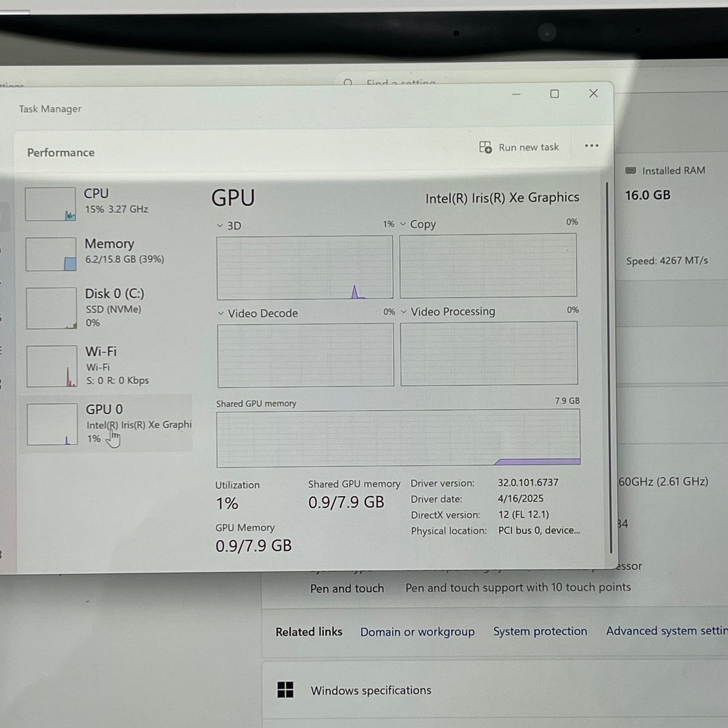This screenshot has width=728, height=728.
Task: Click the Task Manager vertical scrollbar
Action: coord(611,368)
